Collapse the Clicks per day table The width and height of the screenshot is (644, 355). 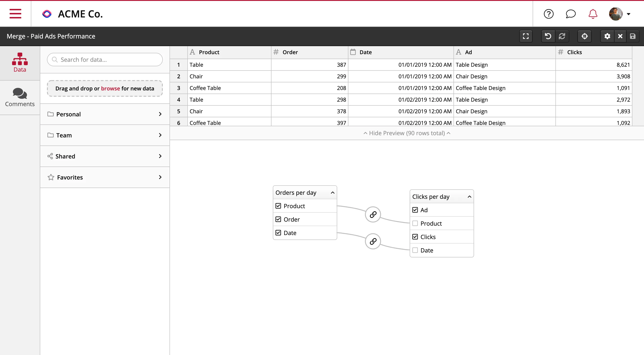pos(469,197)
